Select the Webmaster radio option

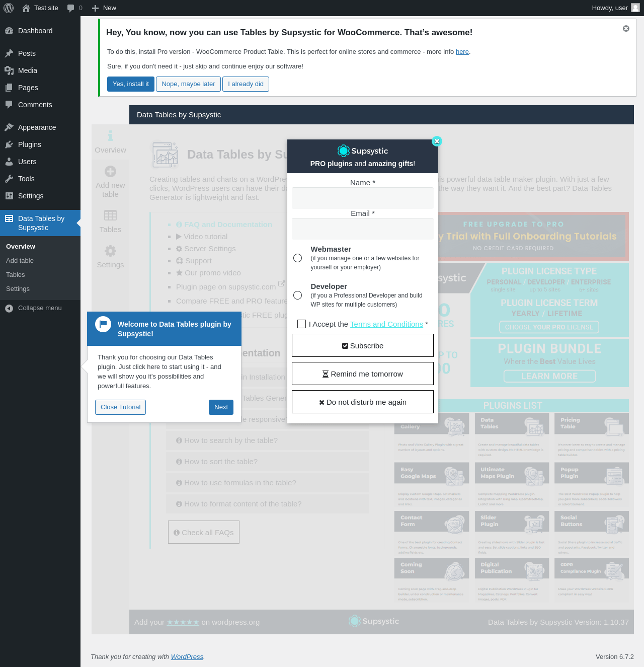298,258
